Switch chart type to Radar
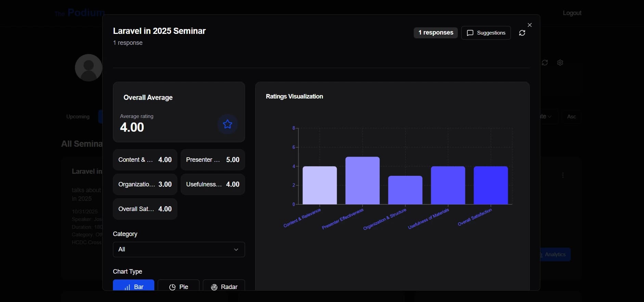Screen dimensions: 644x302 (x=224, y=286)
